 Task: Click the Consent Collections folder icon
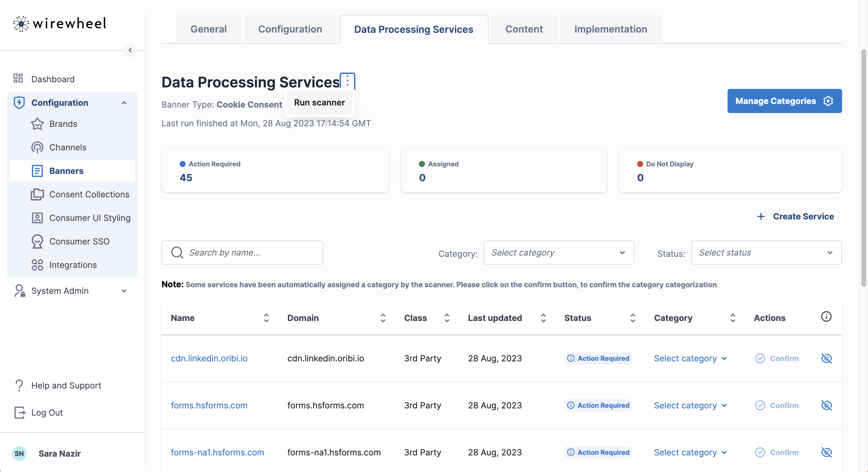tap(37, 194)
